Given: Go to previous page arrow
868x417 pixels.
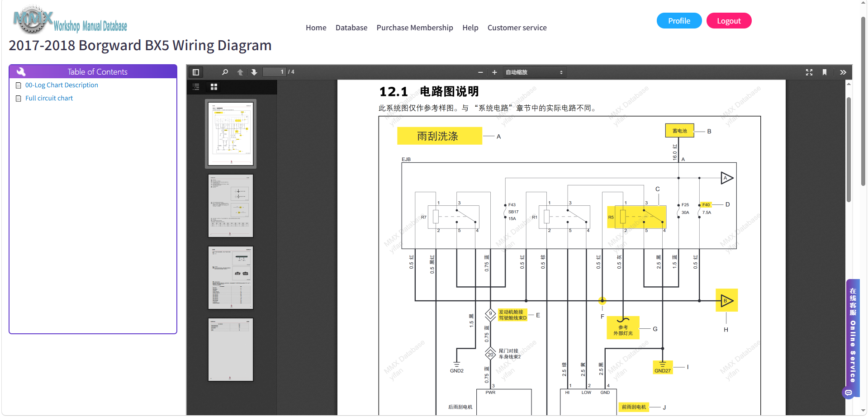Looking at the screenshot, I should click(240, 72).
